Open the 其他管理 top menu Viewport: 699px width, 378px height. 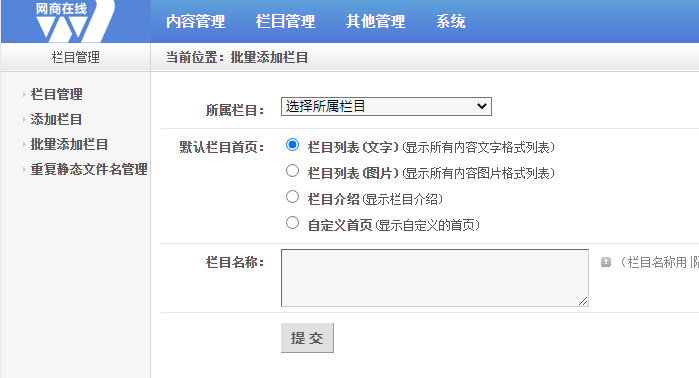(x=375, y=21)
